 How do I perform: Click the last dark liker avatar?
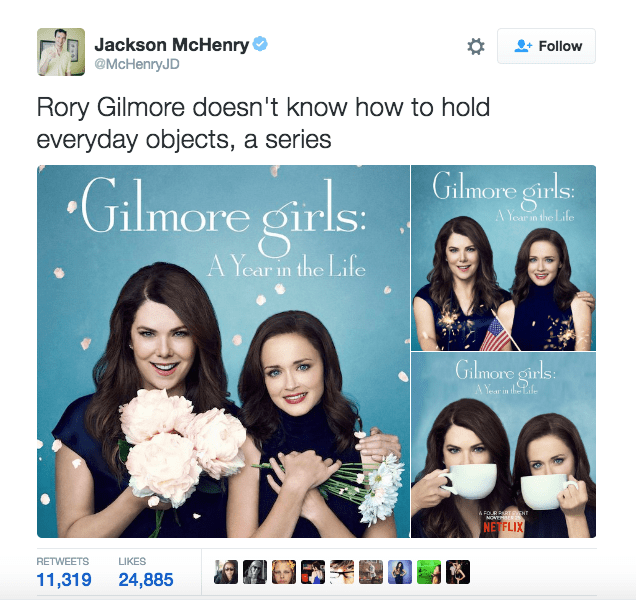(458, 572)
